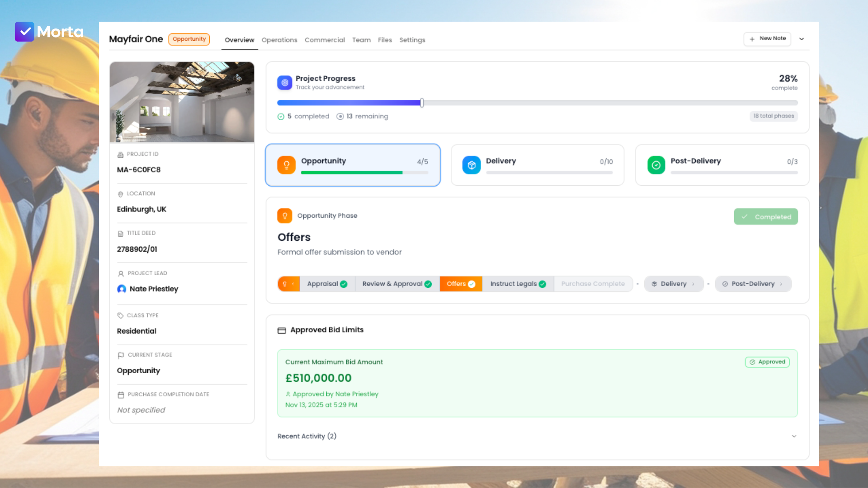Select the Instruct Legals phase step
The width and height of the screenshot is (868, 488).
tap(518, 284)
